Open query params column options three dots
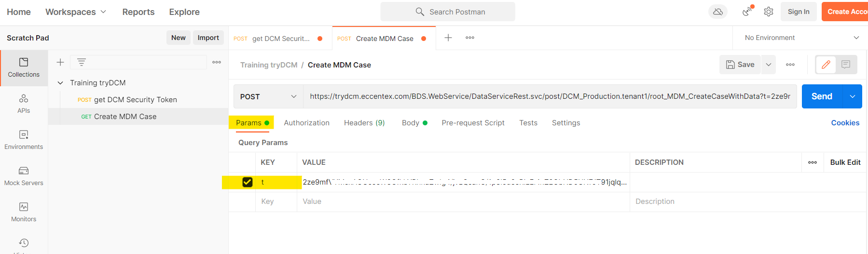Screen dimensions: 868x254 pyautogui.click(x=813, y=162)
